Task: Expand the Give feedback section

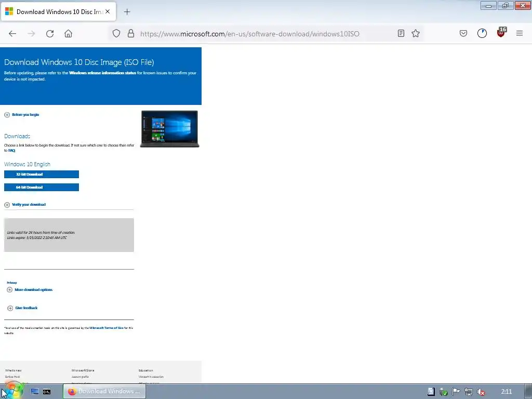Action: pos(23,308)
